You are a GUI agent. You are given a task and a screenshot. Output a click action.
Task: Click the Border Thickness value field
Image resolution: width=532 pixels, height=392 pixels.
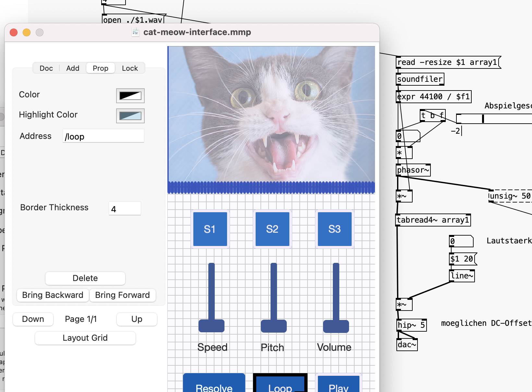[x=125, y=209]
